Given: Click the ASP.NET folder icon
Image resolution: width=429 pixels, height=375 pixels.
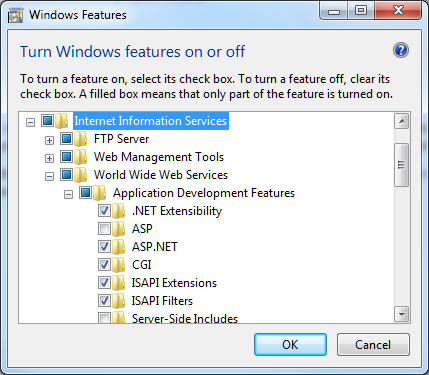Looking at the screenshot, I should [x=119, y=247].
